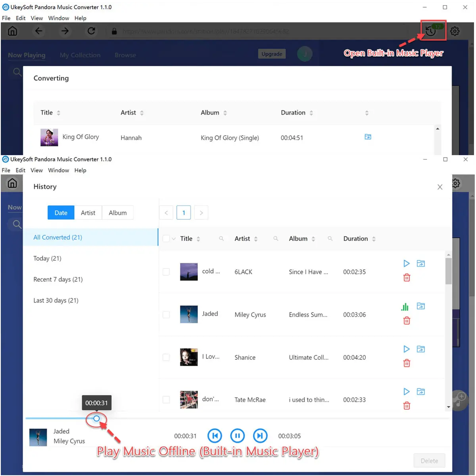Skip to previous track in player
This screenshot has height=476, width=476.
coord(215,436)
